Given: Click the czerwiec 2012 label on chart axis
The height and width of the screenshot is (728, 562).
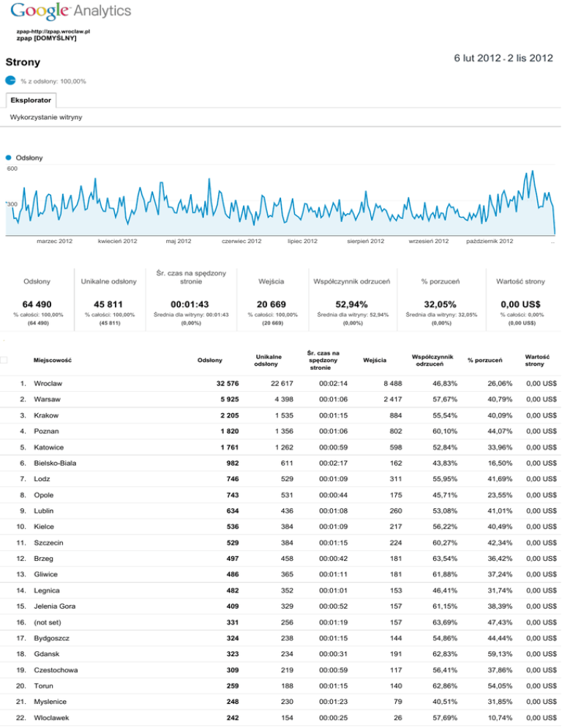Looking at the screenshot, I should [241, 241].
